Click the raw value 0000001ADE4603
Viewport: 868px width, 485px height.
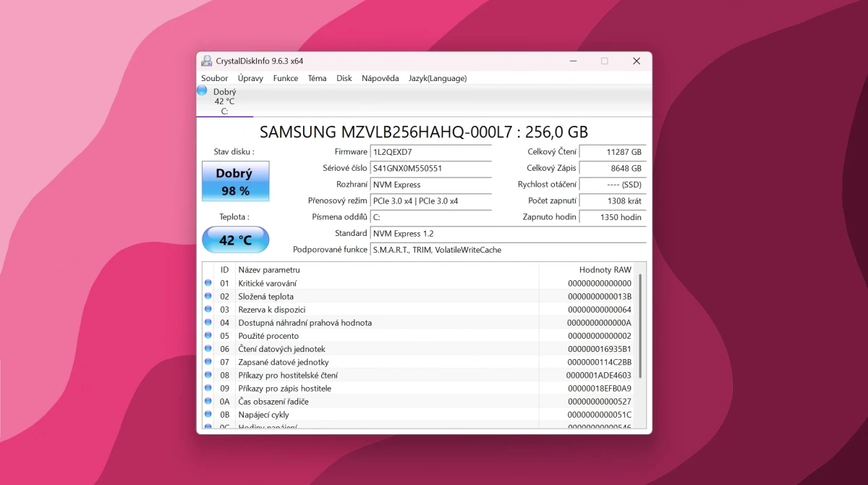click(x=599, y=375)
